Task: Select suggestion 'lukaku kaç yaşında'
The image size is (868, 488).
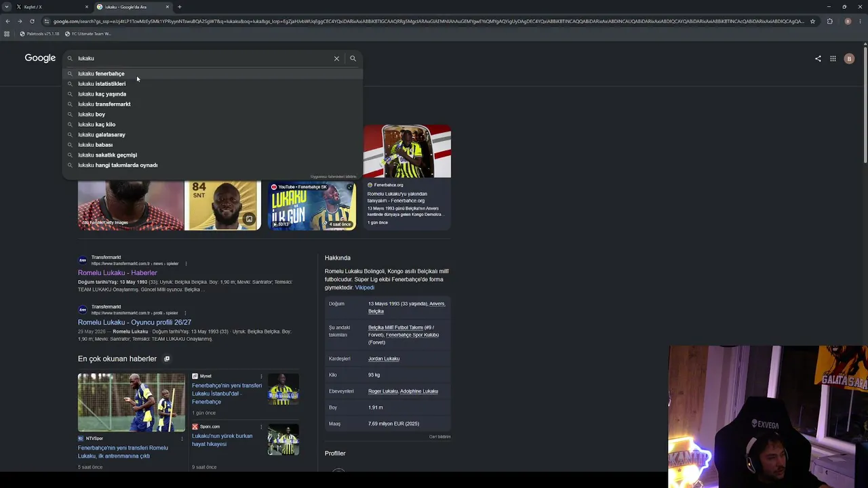Action: pos(212,94)
